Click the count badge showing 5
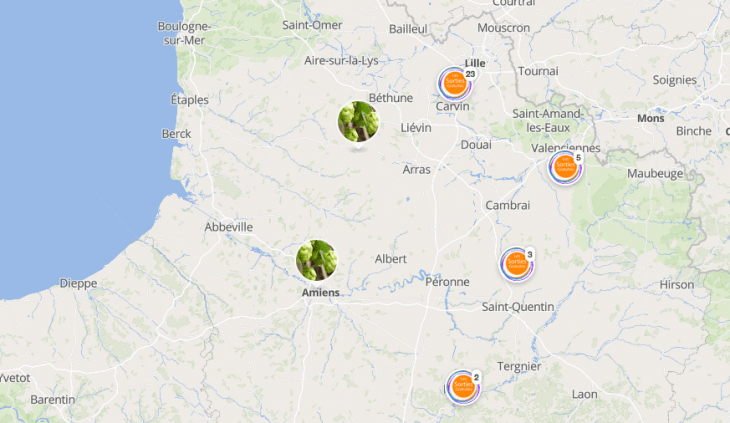The width and height of the screenshot is (730, 423). tap(578, 158)
